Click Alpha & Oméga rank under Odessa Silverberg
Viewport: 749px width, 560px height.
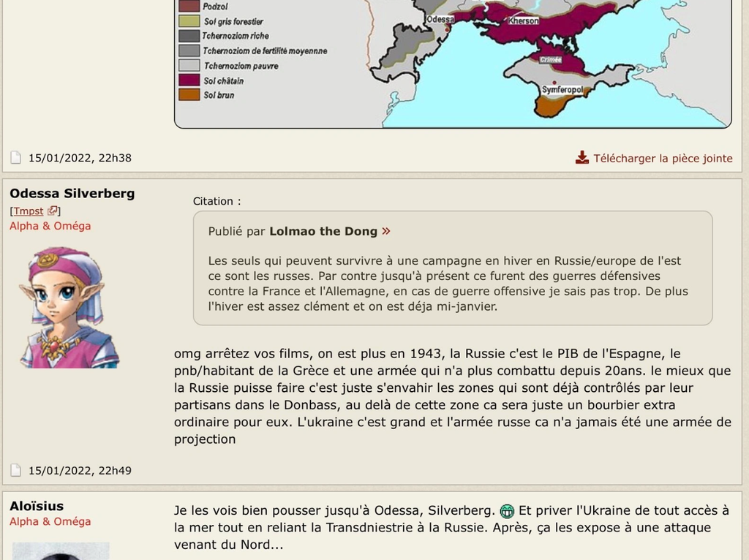50,226
